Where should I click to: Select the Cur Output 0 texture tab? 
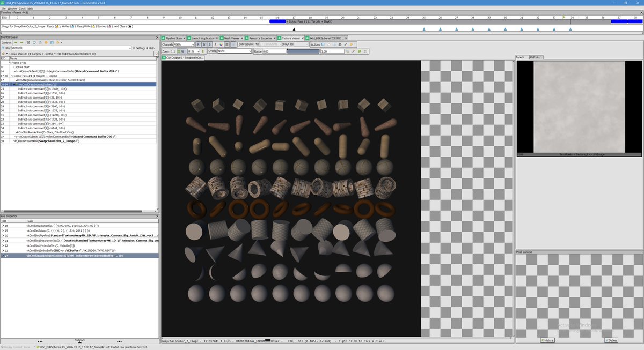point(182,58)
